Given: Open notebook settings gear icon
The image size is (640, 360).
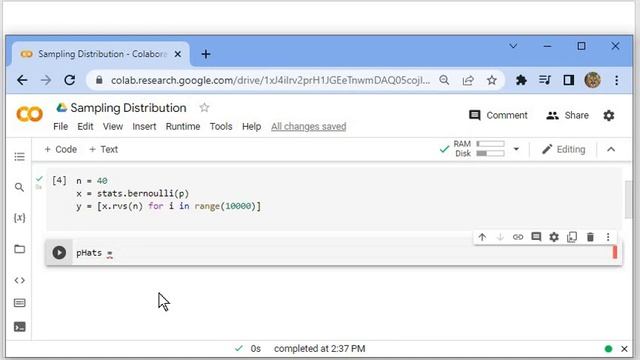Looking at the screenshot, I should click(609, 116).
